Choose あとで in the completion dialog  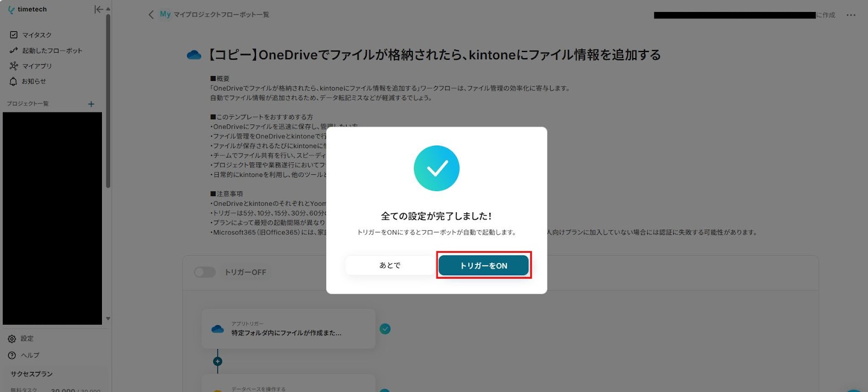pos(390,265)
